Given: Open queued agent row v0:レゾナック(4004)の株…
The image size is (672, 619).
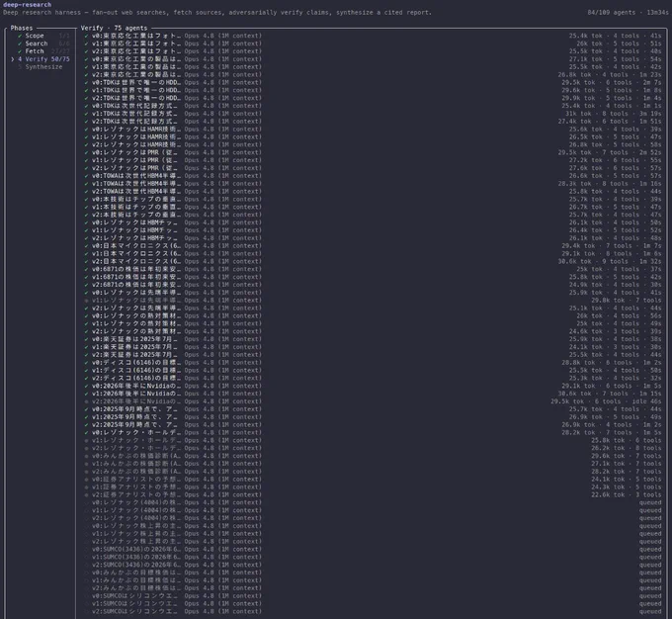Looking at the screenshot, I should click(x=373, y=502).
